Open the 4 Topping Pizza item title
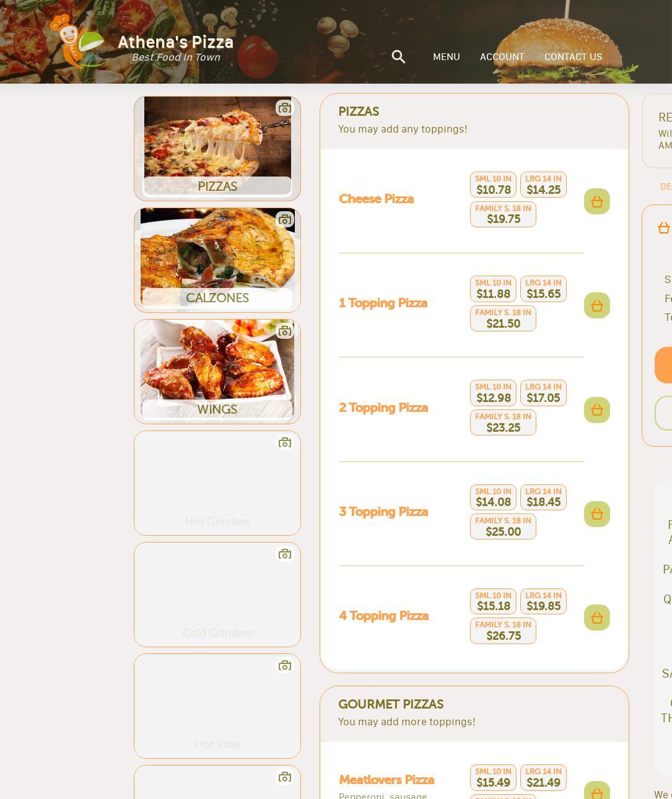 383,616
